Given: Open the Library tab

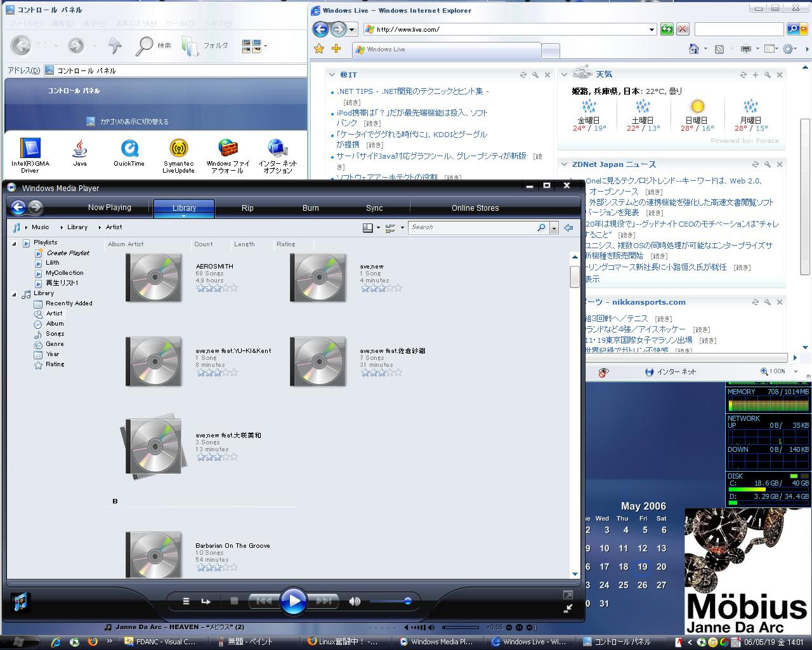Looking at the screenshot, I should click(184, 208).
